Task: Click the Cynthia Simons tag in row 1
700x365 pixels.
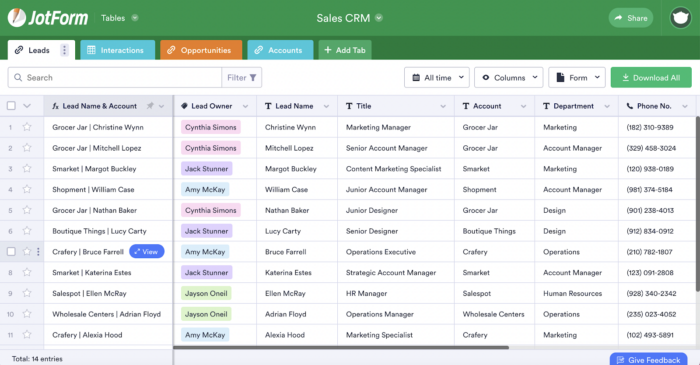Action: [x=211, y=127]
